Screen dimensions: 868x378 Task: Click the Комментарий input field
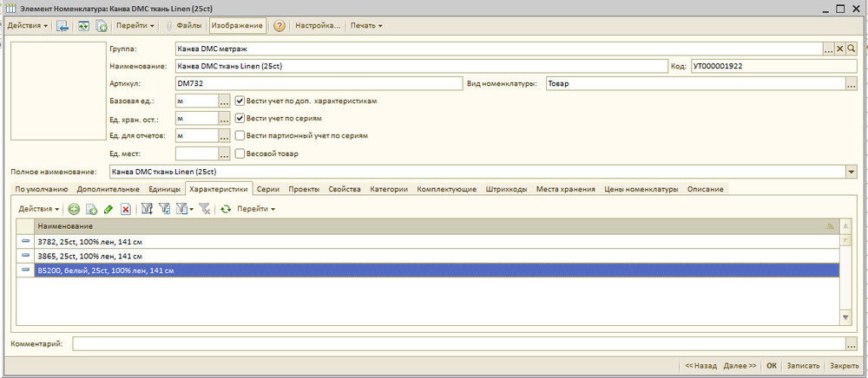click(x=459, y=343)
